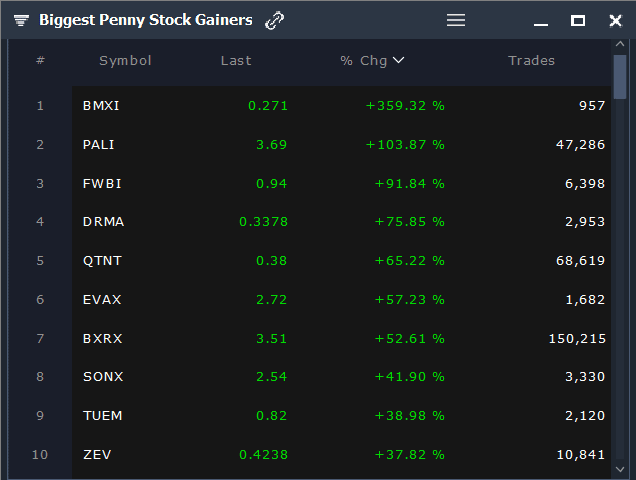The width and height of the screenshot is (636, 480).
Task: Close the Penny Stock Gainers window
Action: (615, 20)
